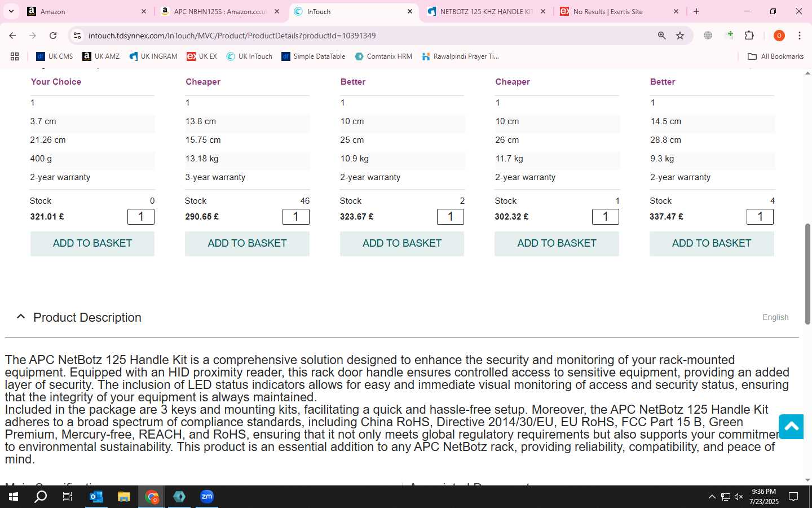Add the 323.67 £ product to basket
The height and width of the screenshot is (508, 812).
coord(402,243)
